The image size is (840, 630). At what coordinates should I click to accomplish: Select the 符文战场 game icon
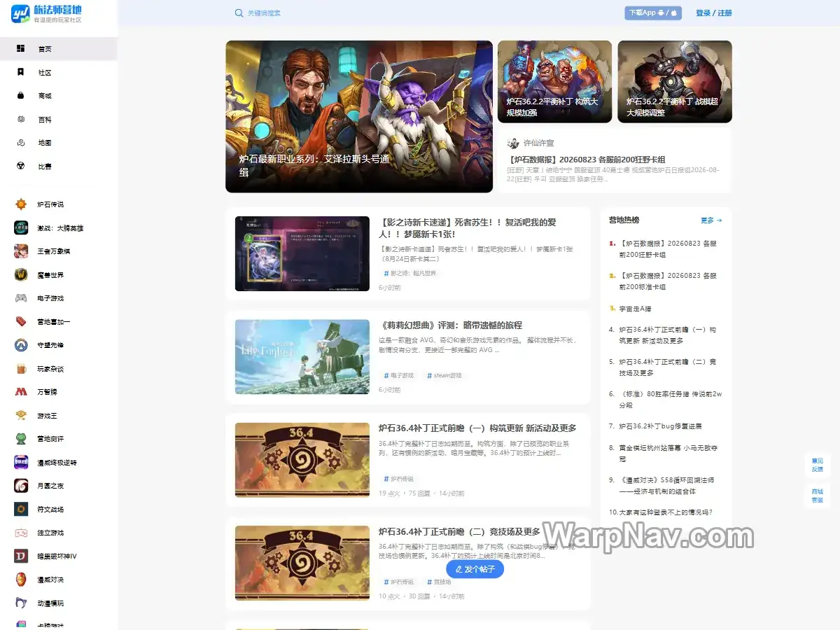click(x=21, y=509)
